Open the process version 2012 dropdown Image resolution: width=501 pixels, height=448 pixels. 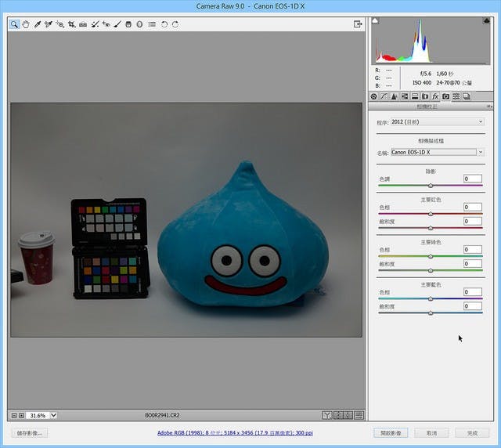click(x=437, y=122)
